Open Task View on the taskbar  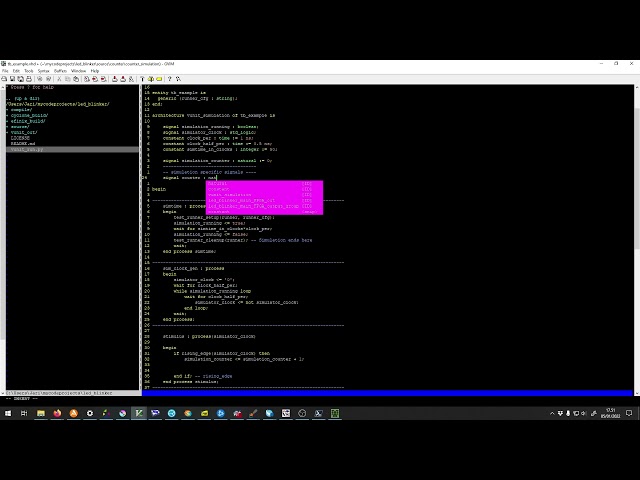24,413
